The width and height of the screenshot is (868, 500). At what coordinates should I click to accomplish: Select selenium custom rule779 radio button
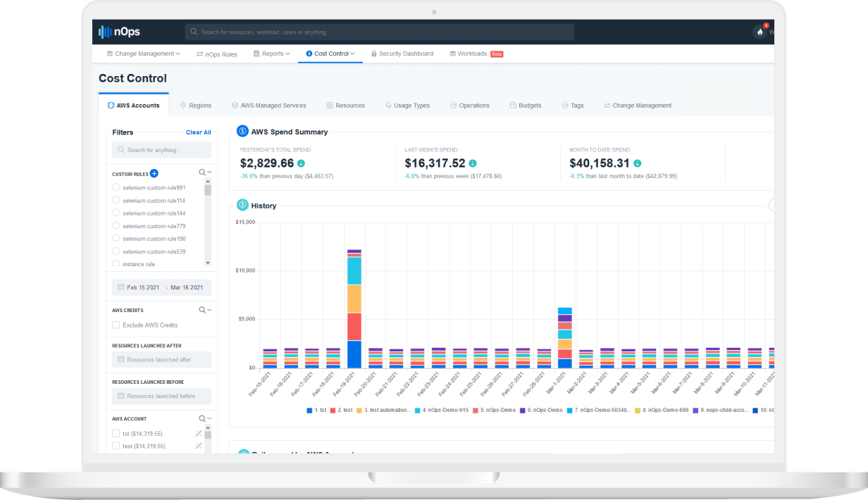point(116,225)
